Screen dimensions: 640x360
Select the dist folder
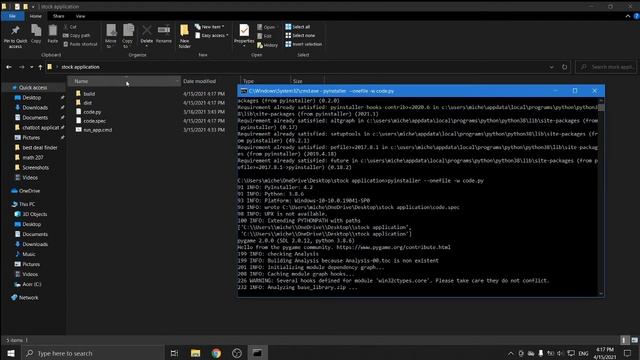click(87, 103)
